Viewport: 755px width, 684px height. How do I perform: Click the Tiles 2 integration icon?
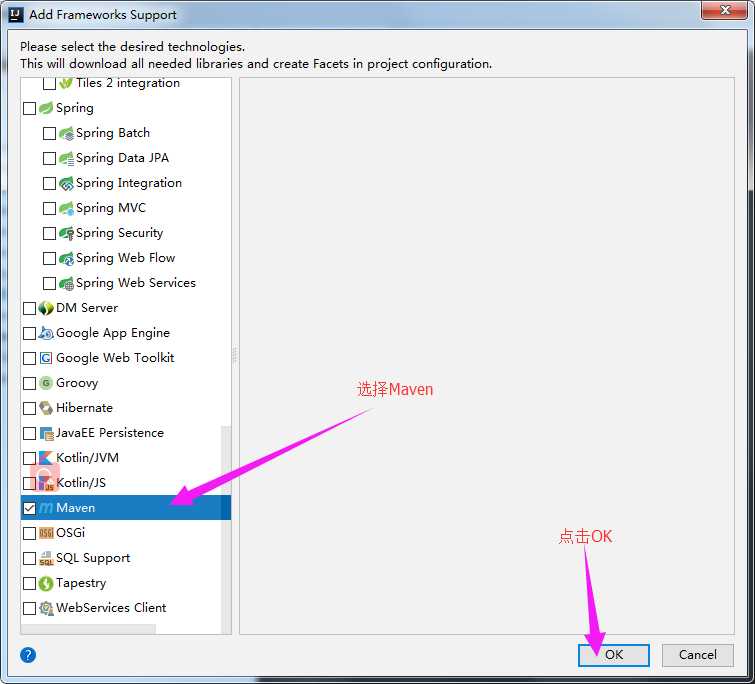coord(66,83)
